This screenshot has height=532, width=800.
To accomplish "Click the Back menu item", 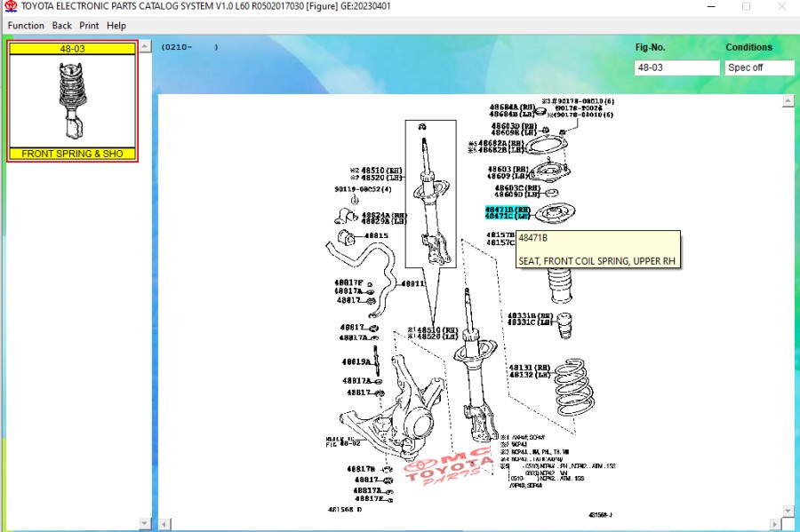I will tap(61, 26).
